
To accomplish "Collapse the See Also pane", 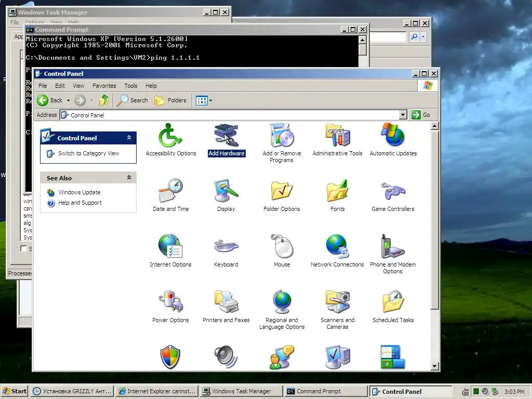I will point(129,178).
